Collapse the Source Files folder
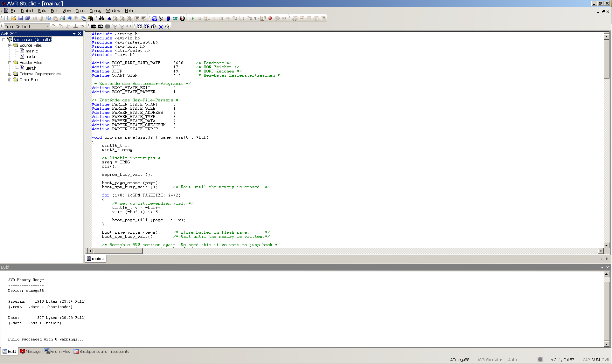 10,45
